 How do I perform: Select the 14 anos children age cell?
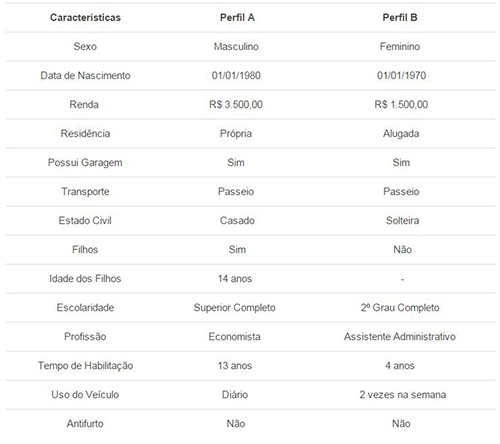tap(235, 278)
